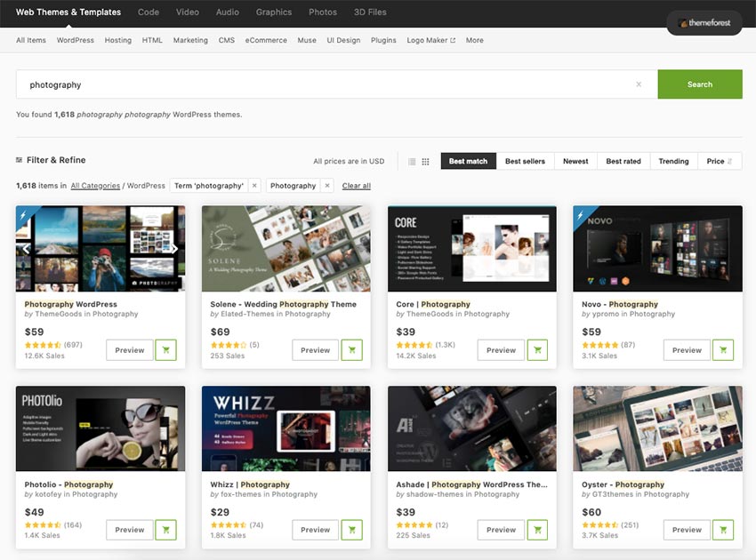Preview the Solene Wedding Photography theme
Image resolution: width=756 pixels, height=560 pixels.
[316, 350]
